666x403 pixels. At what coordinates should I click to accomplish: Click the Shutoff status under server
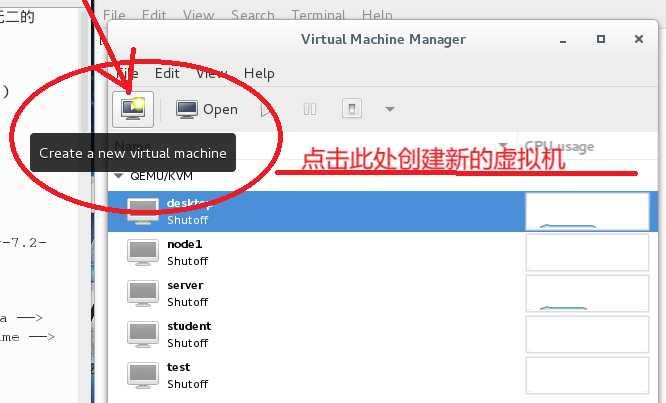tap(187, 302)
